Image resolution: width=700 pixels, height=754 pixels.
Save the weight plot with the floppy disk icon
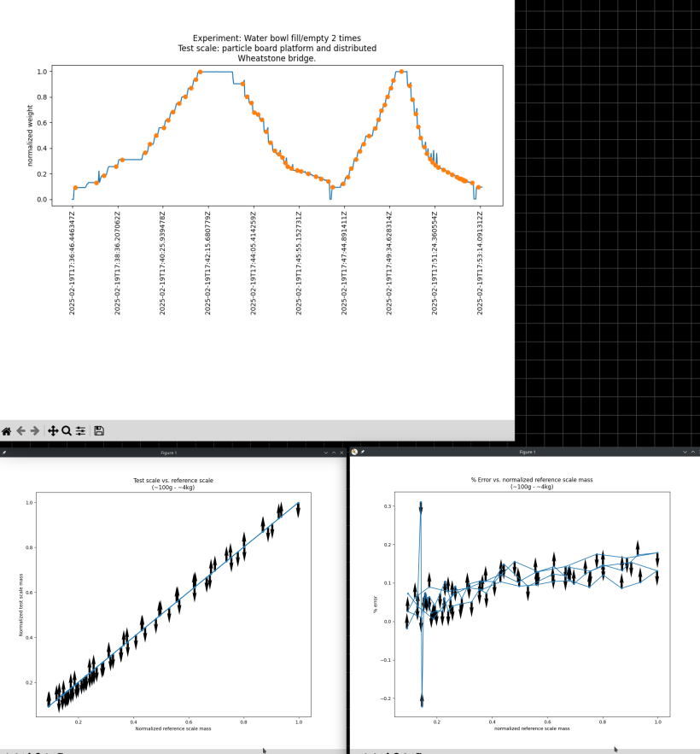[100, 431]
